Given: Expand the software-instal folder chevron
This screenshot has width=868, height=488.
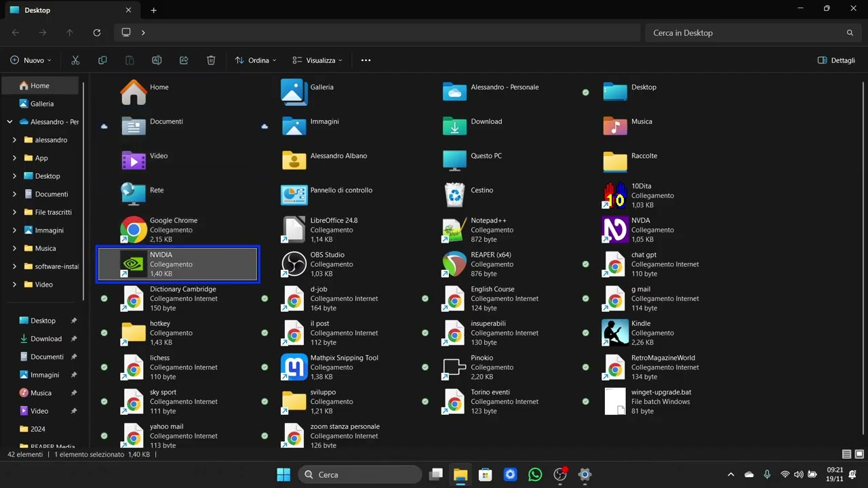Looking at the screenshot, I should 15,266.
